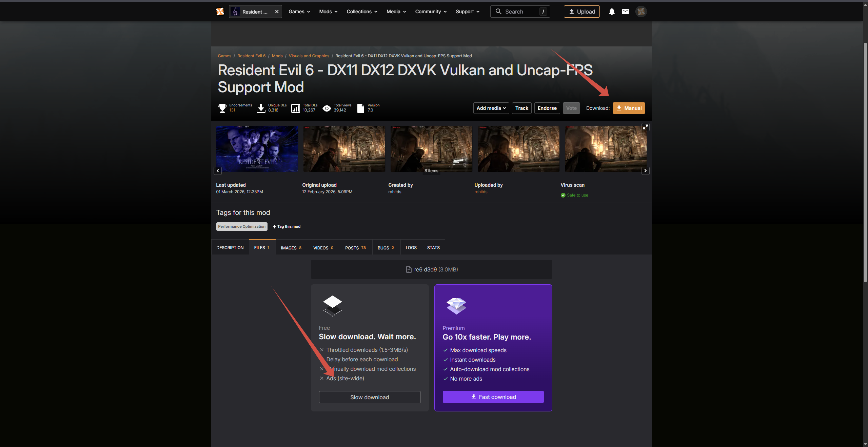
Task: Open user profile avatar
Action: [x=641, y=12]
